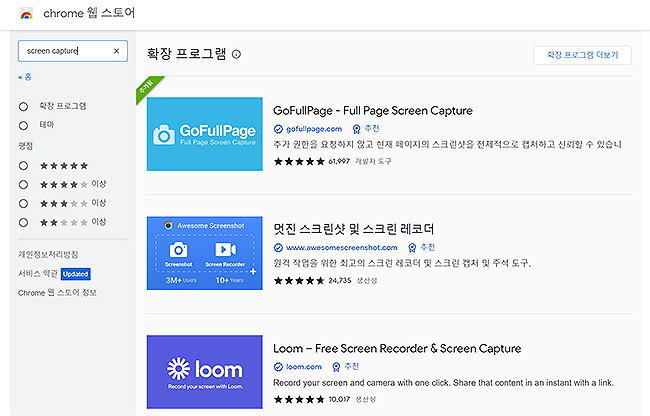
Task: Choose the five-star rating filter
Action: 23,166
